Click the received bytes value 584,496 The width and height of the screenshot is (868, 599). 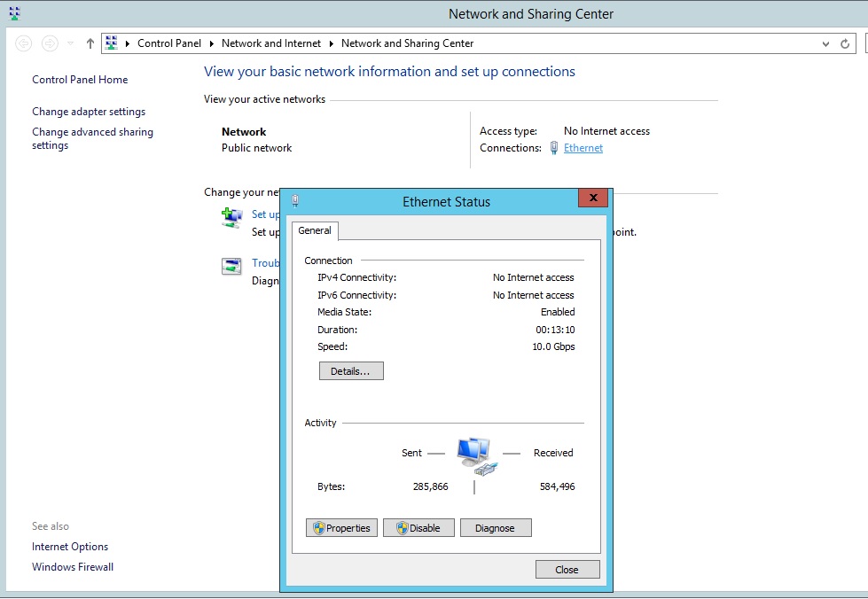coord(558,486)
